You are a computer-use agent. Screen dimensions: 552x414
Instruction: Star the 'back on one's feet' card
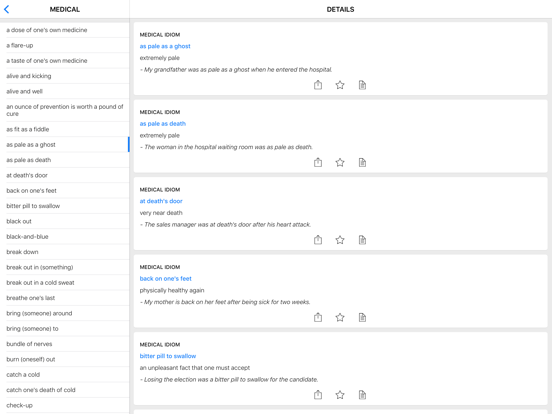pos(340,317)
